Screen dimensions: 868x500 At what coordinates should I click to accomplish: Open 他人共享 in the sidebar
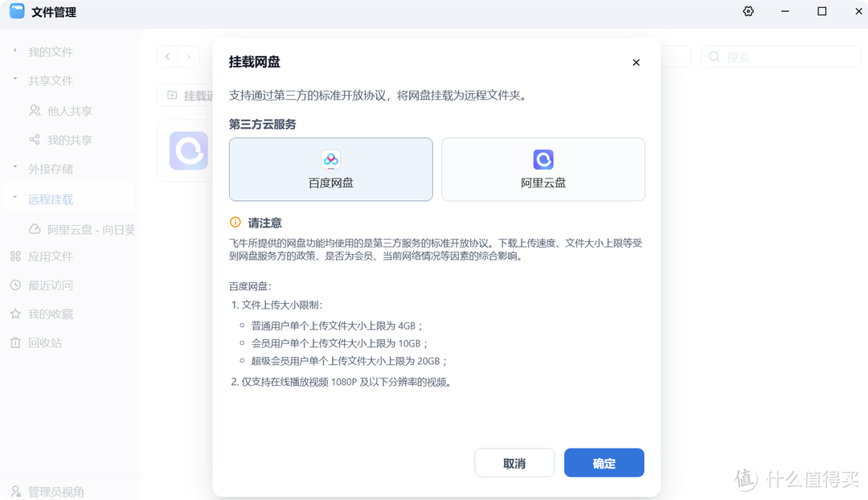pyautogui.click(x=69, y=111)
